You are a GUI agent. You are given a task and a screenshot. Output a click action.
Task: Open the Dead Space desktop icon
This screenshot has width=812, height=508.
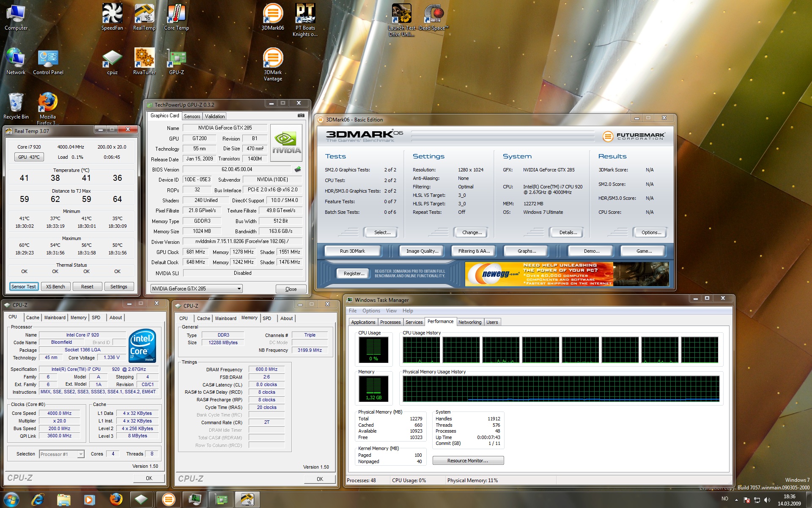(433, 17)
